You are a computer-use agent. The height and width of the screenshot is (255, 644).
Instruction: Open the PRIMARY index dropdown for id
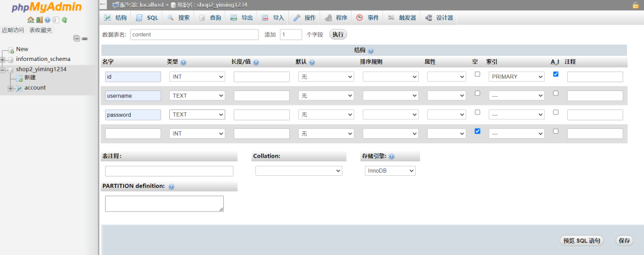point(516,77)
